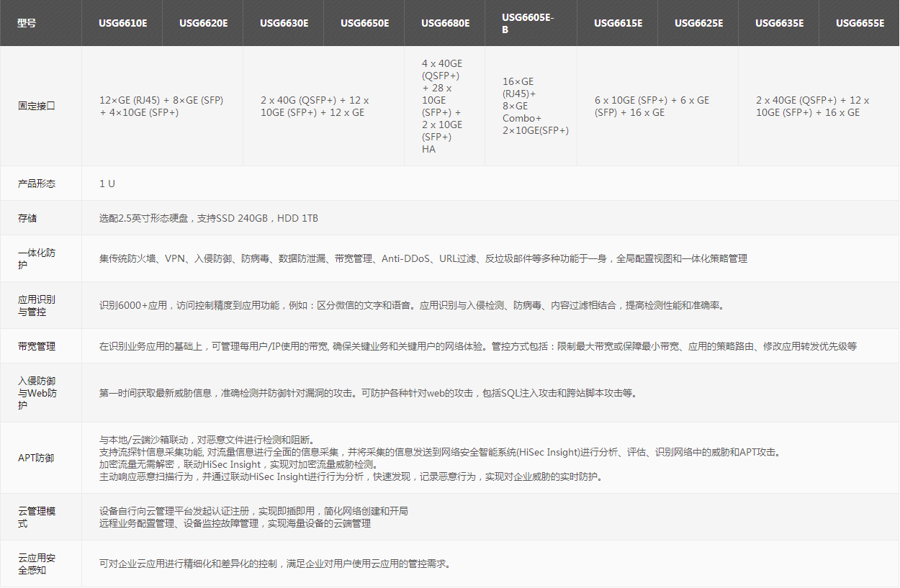Click the 主动响应恶意扫描行为 line

[x=351, y=476]
